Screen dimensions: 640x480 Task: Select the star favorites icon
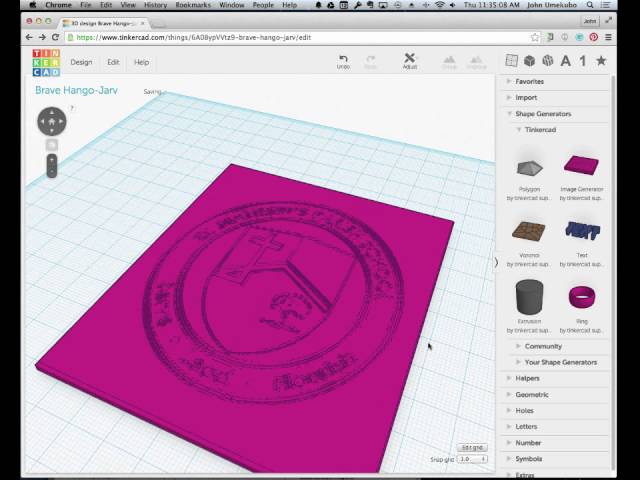(601, 61)
